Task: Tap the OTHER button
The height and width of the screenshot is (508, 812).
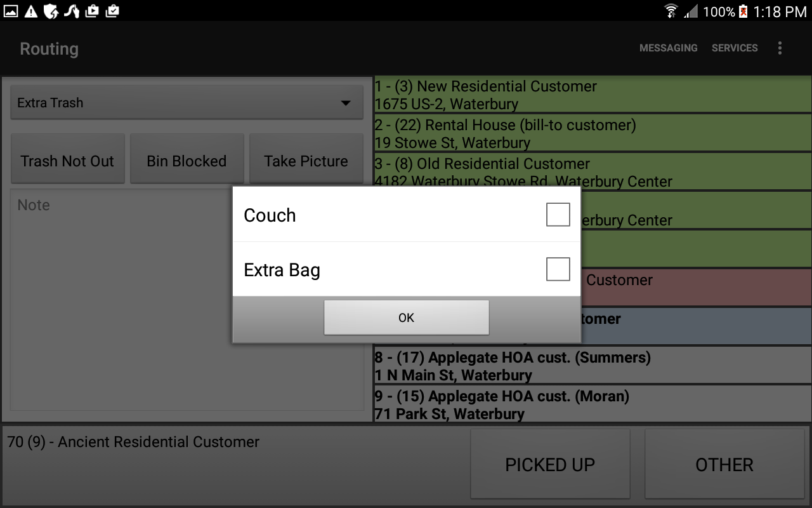Action: [x=724, y=464]
